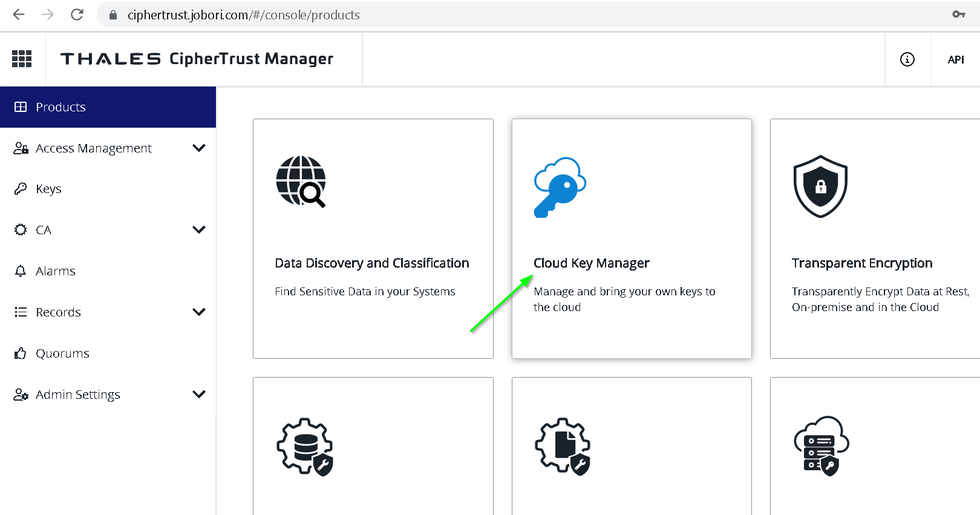The image size is (980, 515).
Task: Focus the address bar URL
Action: (x=243, y=15)
